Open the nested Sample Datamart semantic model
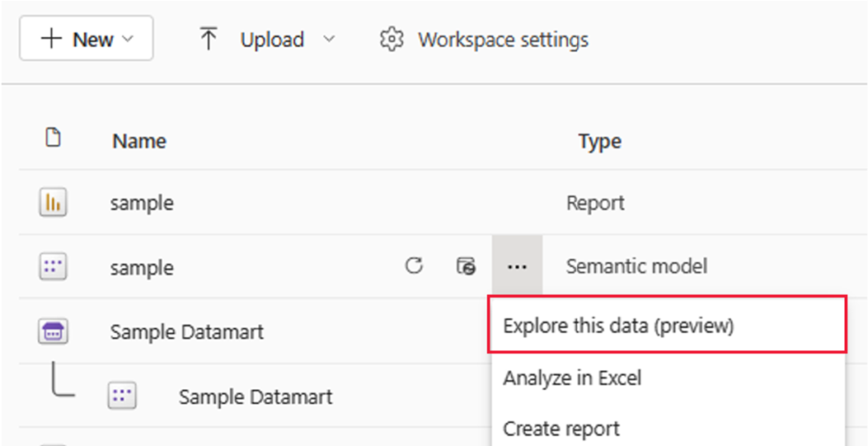 tap(256, 397)
